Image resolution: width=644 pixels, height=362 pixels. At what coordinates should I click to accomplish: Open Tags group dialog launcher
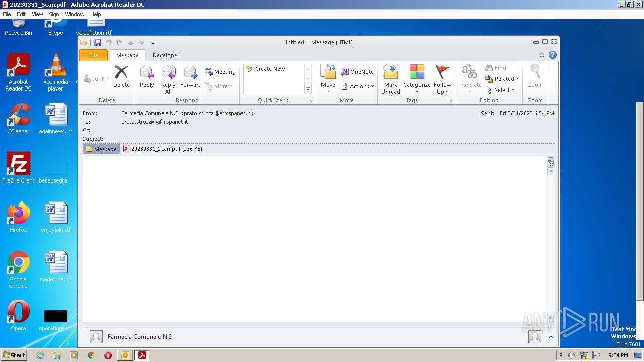click(x=450, y=101)
